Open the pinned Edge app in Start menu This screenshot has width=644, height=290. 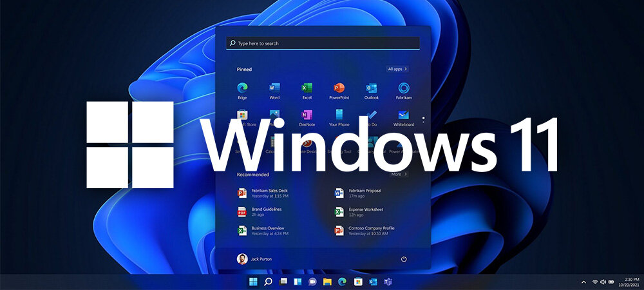click(242, 92)
